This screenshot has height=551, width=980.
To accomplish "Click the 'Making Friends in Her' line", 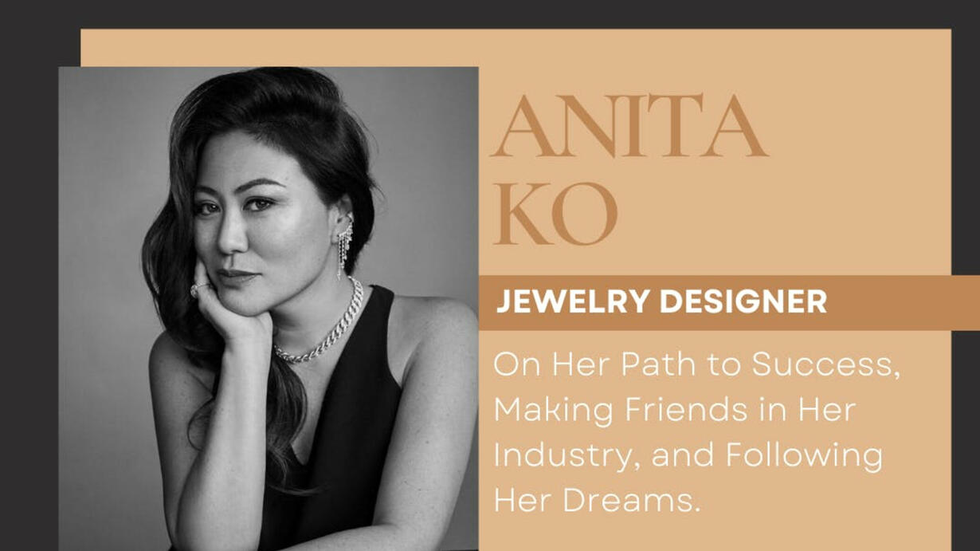I will pos(674,411).
